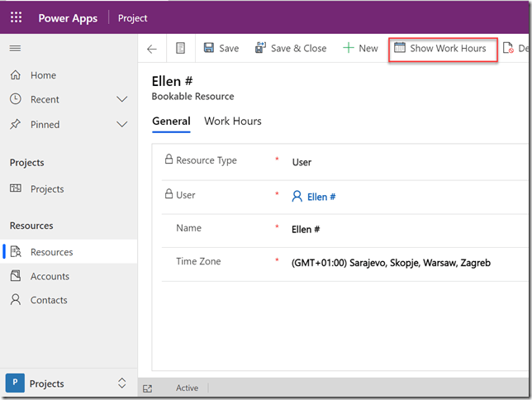The image size is (532, 400).
Task: Open Contacts from the sidebar
Action: coord(49,301)
